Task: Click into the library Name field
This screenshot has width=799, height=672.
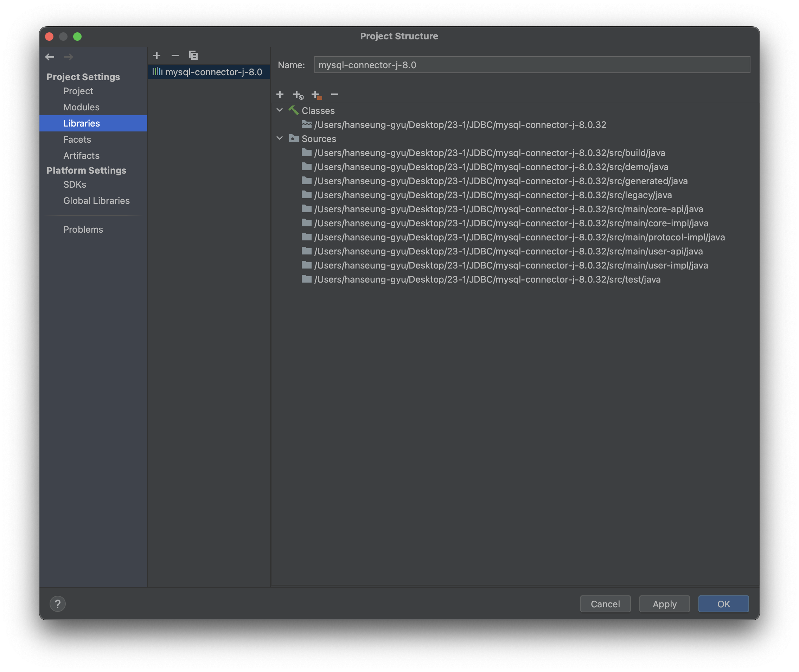Action: pos(532,65)
